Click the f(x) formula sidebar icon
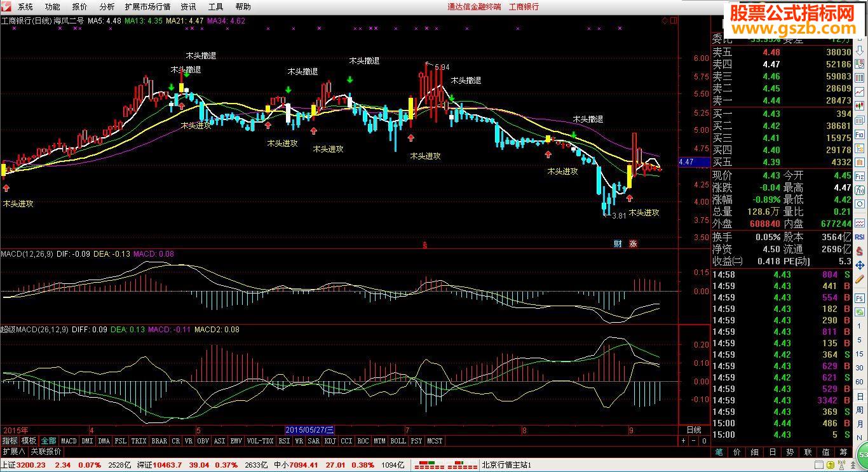Viewport: 868px width, 472px height. coord(860,191)
